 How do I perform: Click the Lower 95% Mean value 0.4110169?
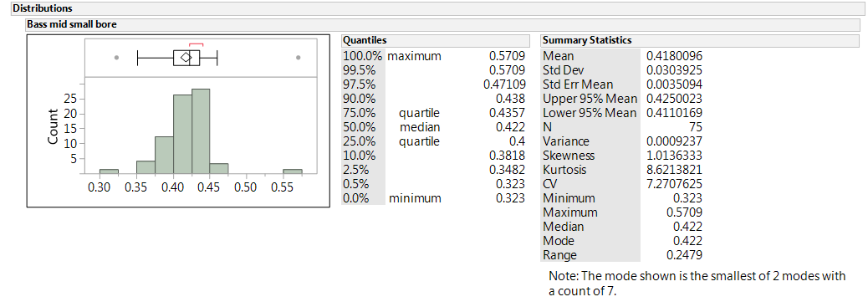674,113
